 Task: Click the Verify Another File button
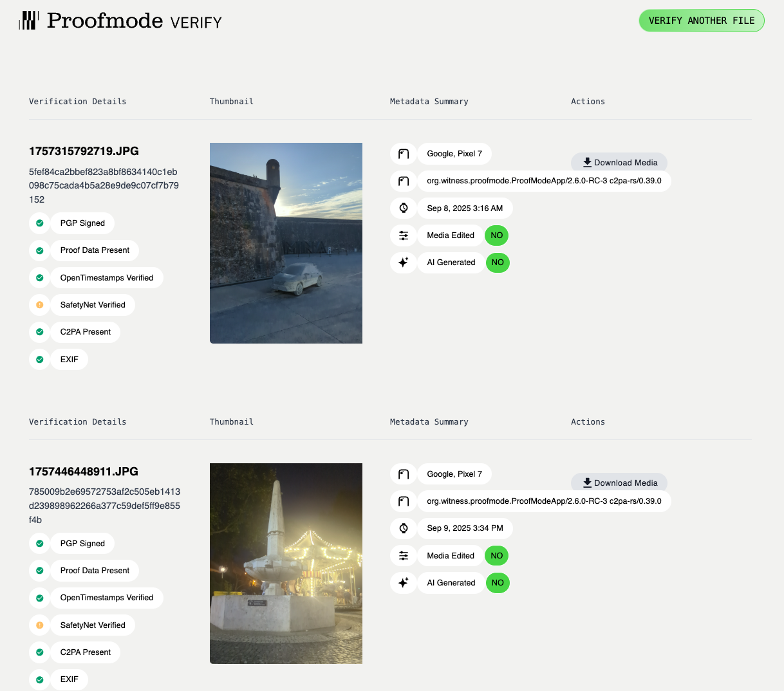point(701,21)
